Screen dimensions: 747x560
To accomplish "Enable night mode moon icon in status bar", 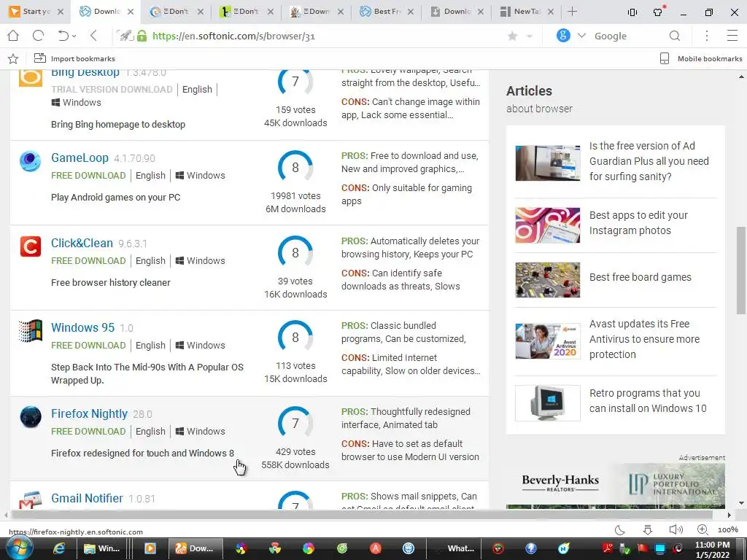I will [x=620, y=530].
